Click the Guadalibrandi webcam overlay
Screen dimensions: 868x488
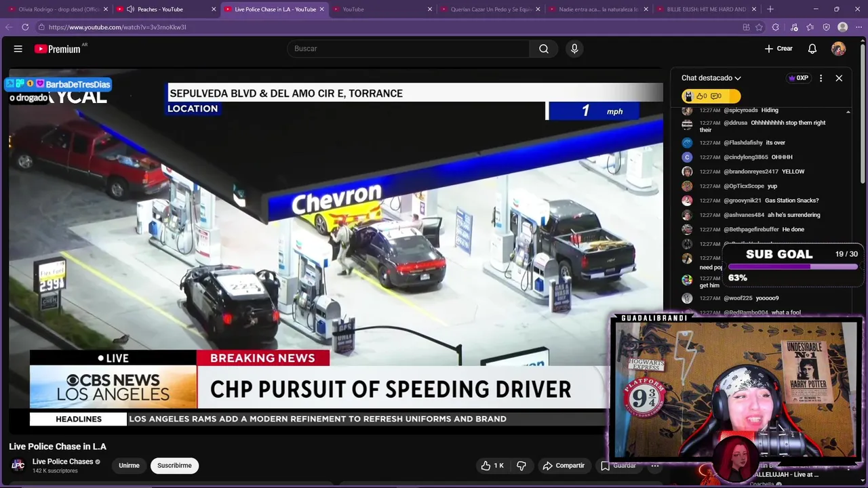tap(736, 390)
